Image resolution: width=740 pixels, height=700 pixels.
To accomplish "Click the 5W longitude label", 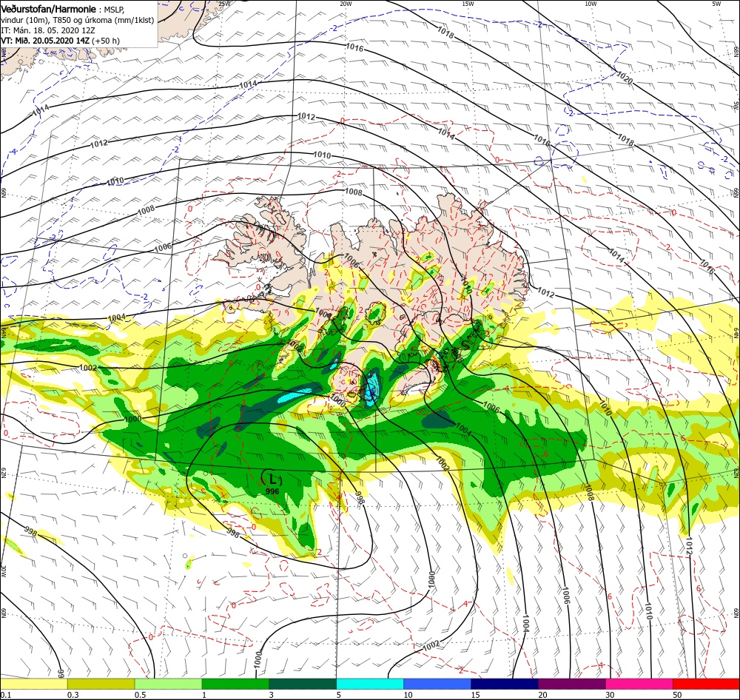I will pyautogui.click(x=716, y=3).
